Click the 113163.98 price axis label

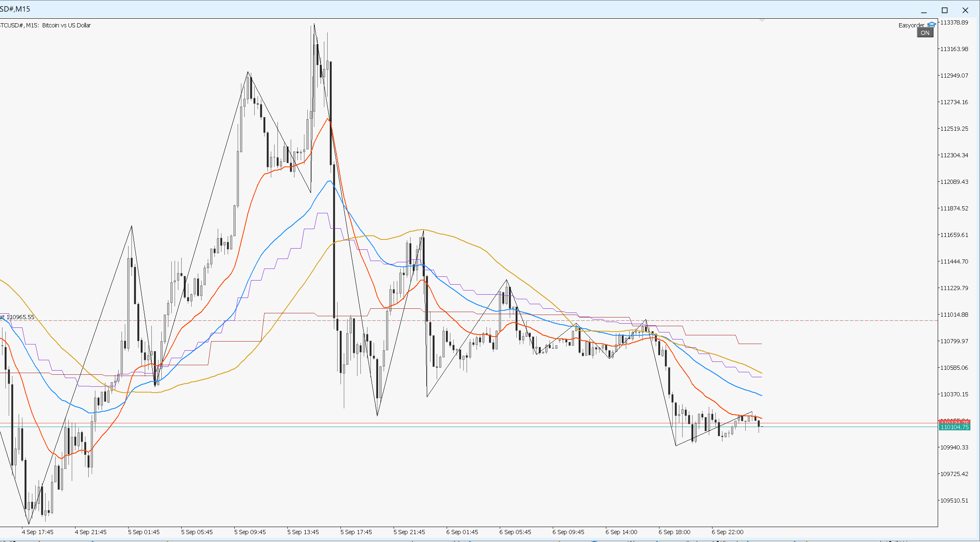(x=954, y=49)
